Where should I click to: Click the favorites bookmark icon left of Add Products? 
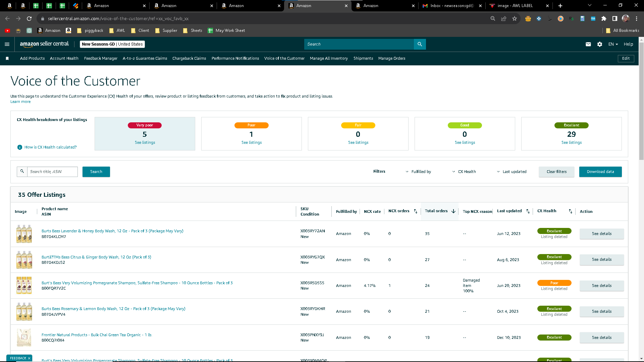tap(7, 58)
